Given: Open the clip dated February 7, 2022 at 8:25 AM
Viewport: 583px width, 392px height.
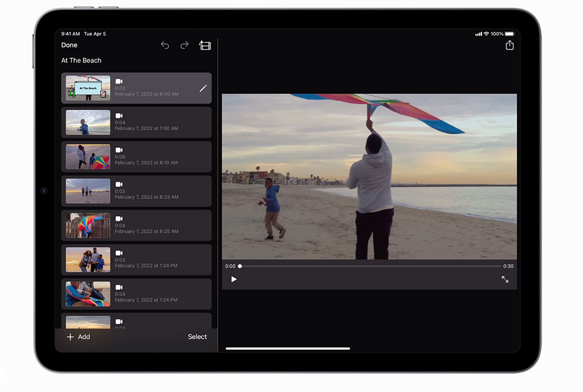Looking at the screenshot, I should pos(136,225).
